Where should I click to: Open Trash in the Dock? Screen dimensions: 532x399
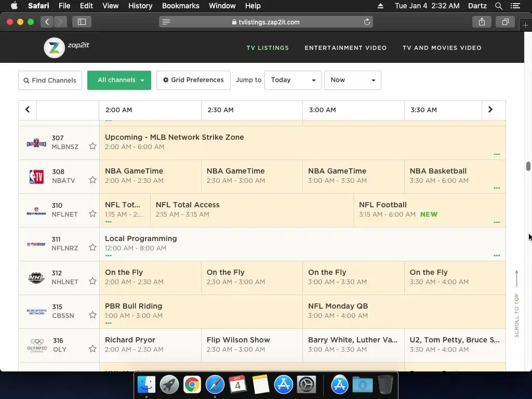[x=385, y=384]
